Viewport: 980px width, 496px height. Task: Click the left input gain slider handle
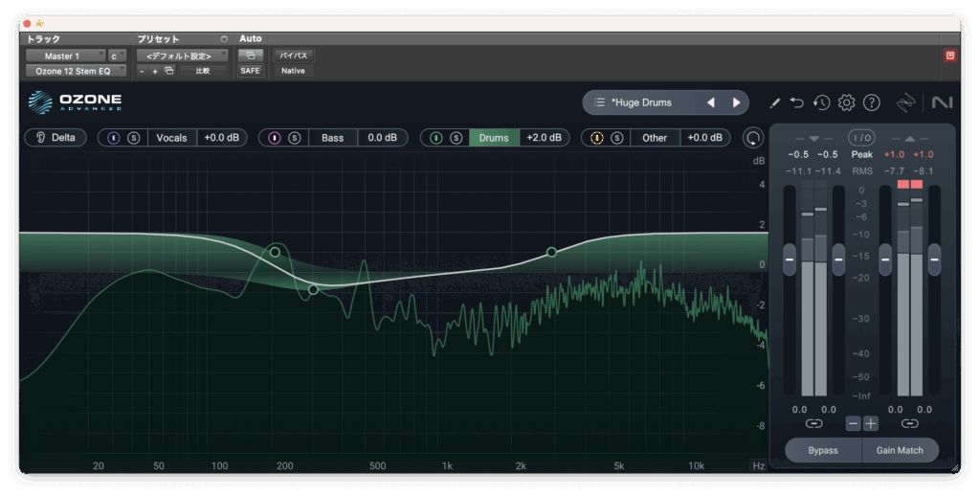790,259
